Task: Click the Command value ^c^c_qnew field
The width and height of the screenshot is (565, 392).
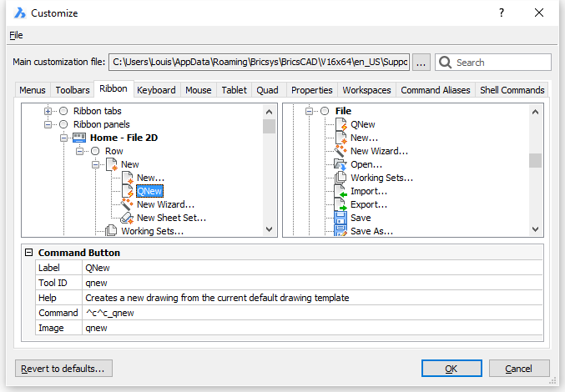Action: (312, 313)
